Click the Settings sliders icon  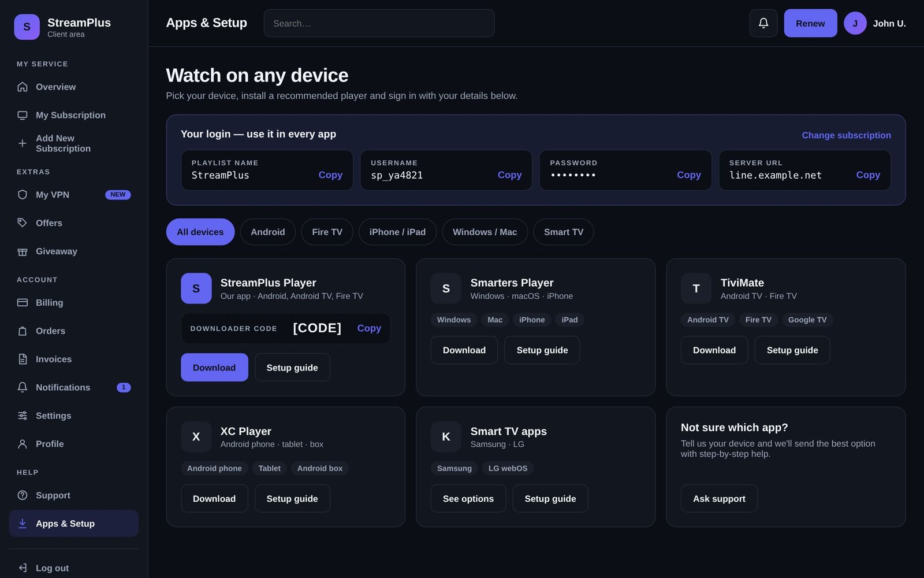click(x=23, y=416)
